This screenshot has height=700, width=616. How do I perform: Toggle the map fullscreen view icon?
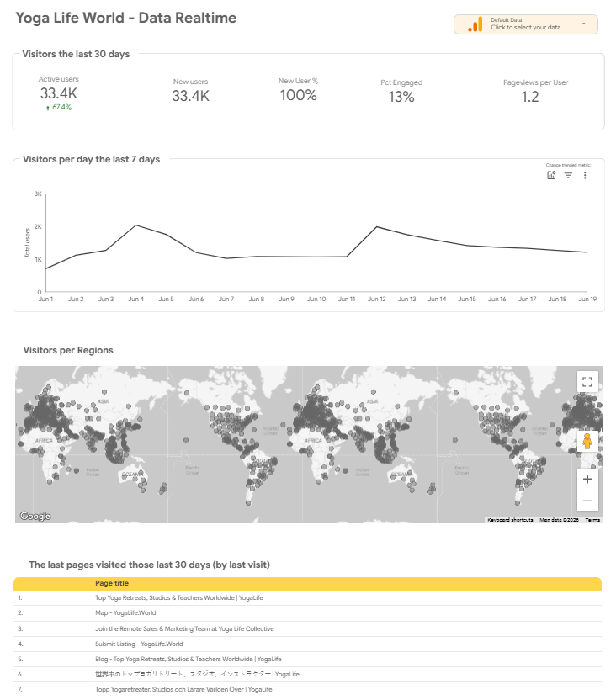click(x=587, y=382)
